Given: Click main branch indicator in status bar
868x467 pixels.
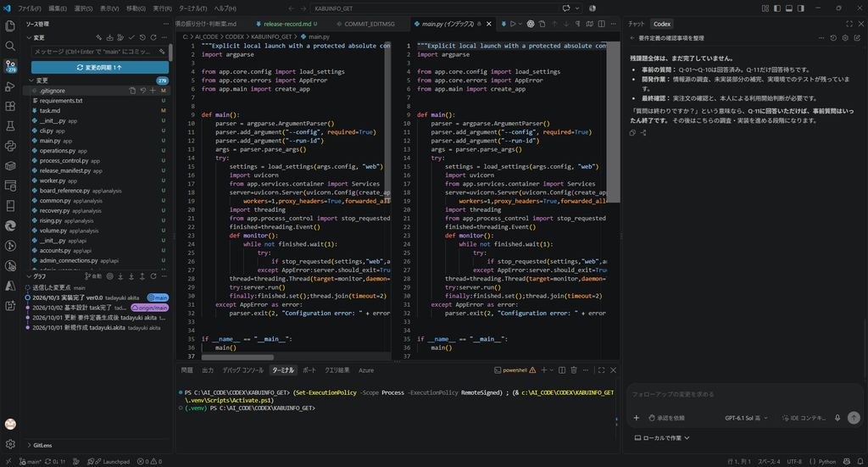Looking at the screenshot, I should 31,461.
